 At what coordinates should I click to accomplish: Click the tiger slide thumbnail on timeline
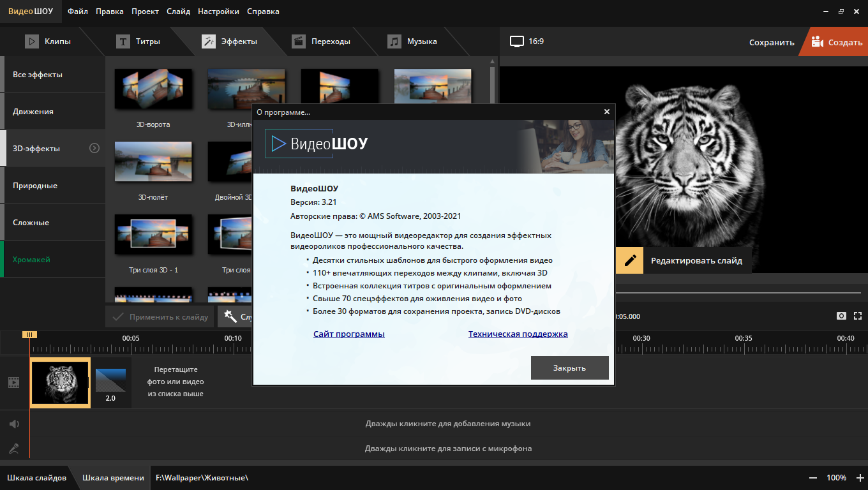point(60,383)
